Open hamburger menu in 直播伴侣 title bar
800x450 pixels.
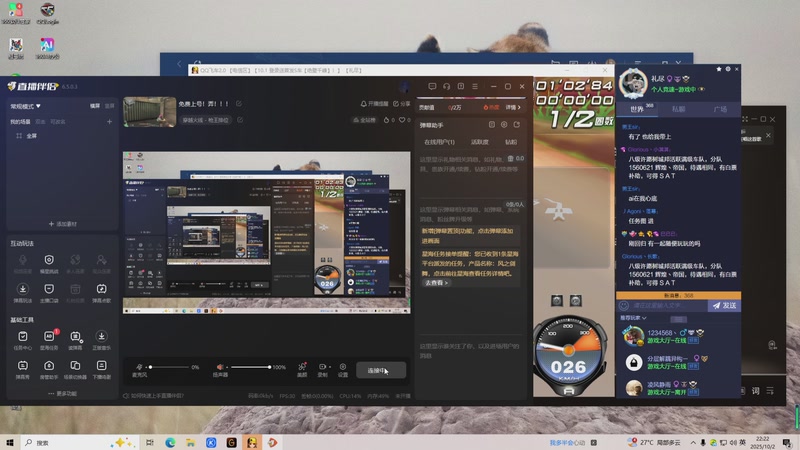point(475,86)
